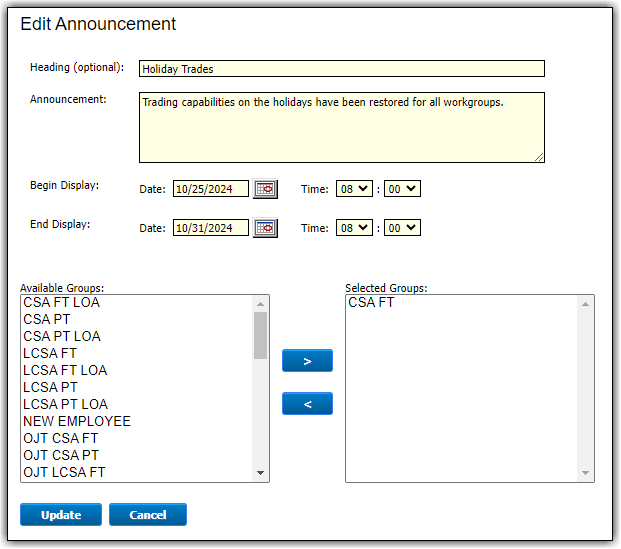Screen dimensions: 621x549
Task: Open the Begin Display hour dropdown
Action: (354, 189)
